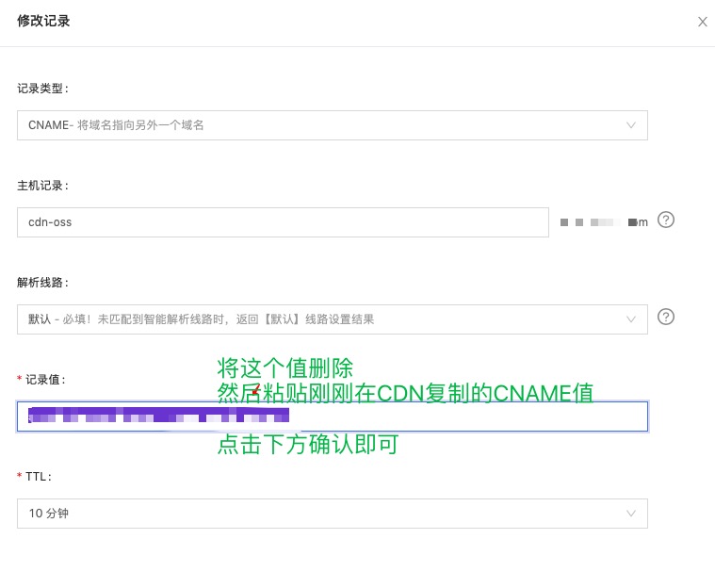
Task: Click the 解析线路 field label
Action: point(42,283)
